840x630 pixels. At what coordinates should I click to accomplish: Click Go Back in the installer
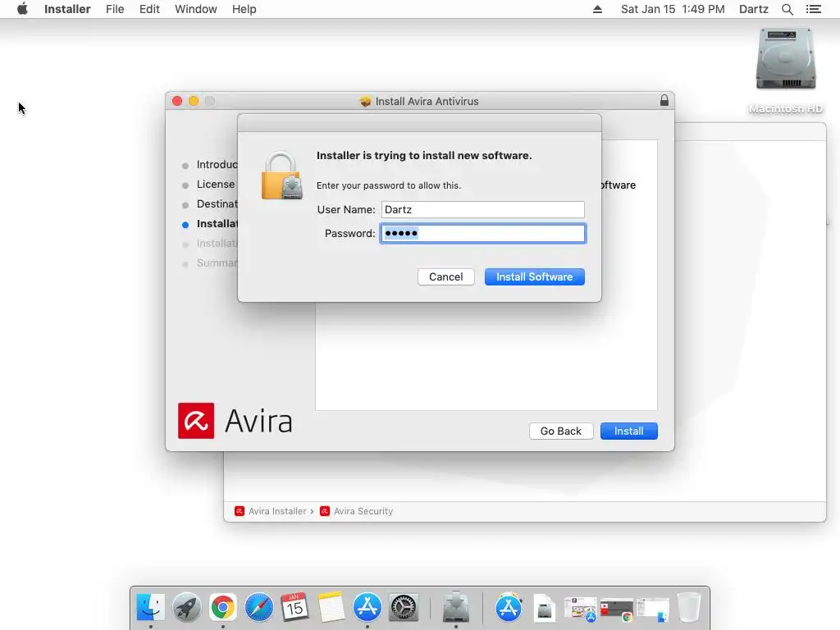coord(561,431)
